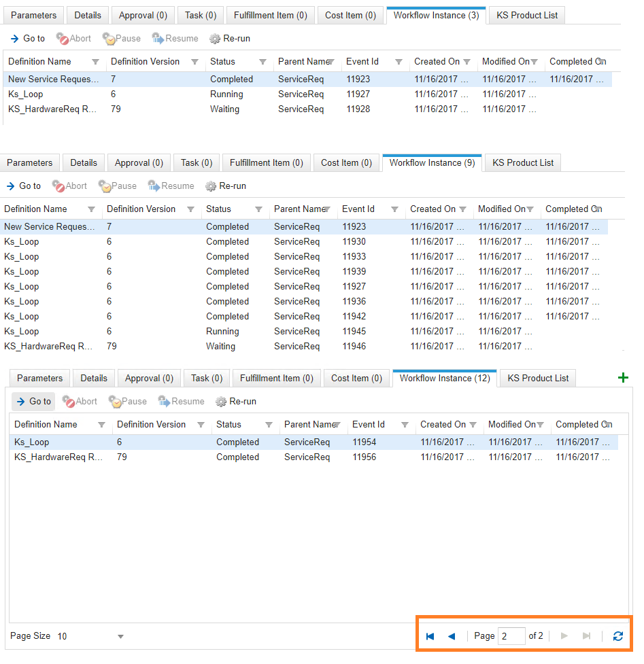644x664 pixels.
Task: Click the previous page arrow
Action: (x=452, y=636)
